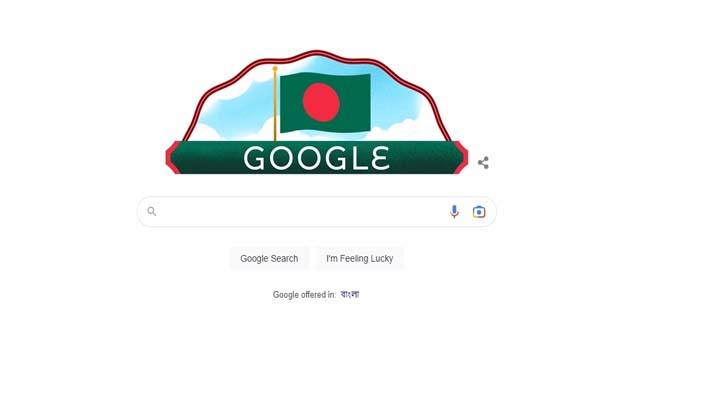The image size is (725, 400).
Task: Click the magnifying glass in the search bar
Action: coord(152,211)
